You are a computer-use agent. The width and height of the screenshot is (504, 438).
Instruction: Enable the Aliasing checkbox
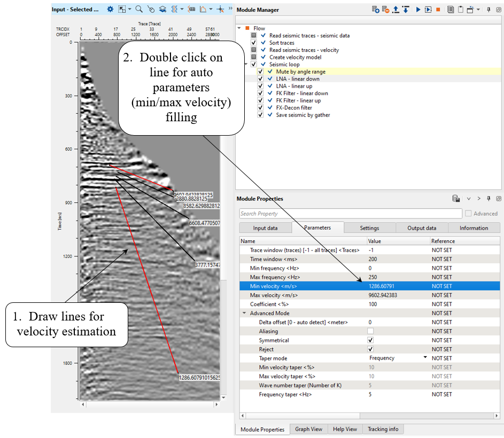click(370, 331)
